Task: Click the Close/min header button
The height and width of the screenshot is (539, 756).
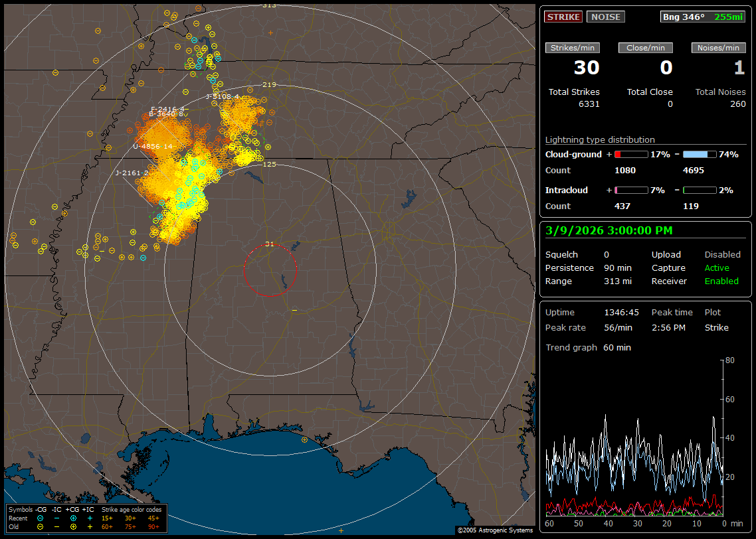Action: [646, 48]
